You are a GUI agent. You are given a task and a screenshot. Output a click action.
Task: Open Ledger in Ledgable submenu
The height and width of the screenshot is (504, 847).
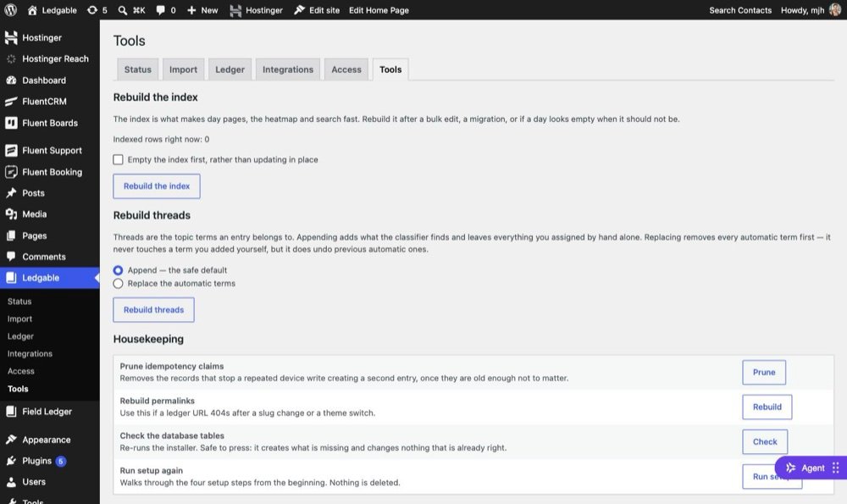pos(20,336)
